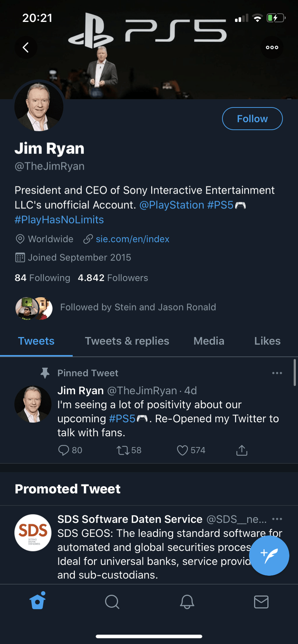Screen dimensions: 298x644
Task: Open the Notifications bell tab
Action: tap(187, 602)
